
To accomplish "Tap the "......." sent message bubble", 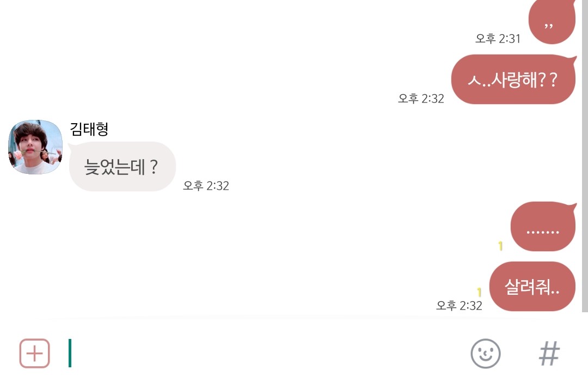I will pos(543,229).
